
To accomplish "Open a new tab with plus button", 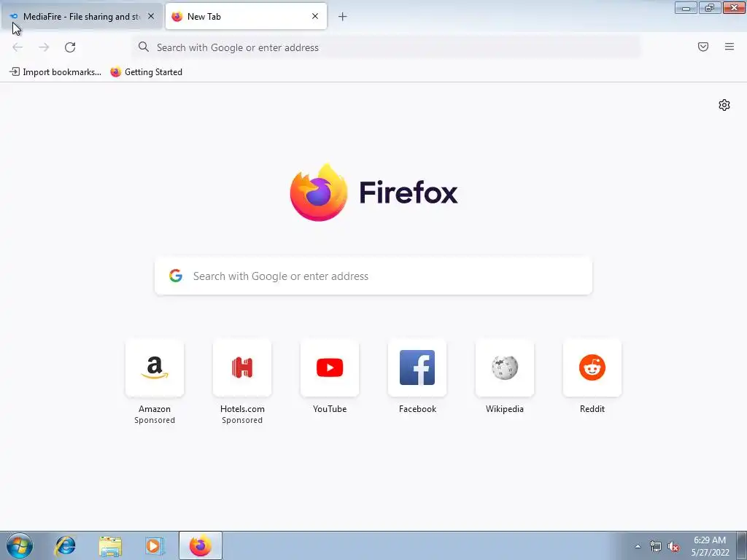I will (x=343, y=17).
